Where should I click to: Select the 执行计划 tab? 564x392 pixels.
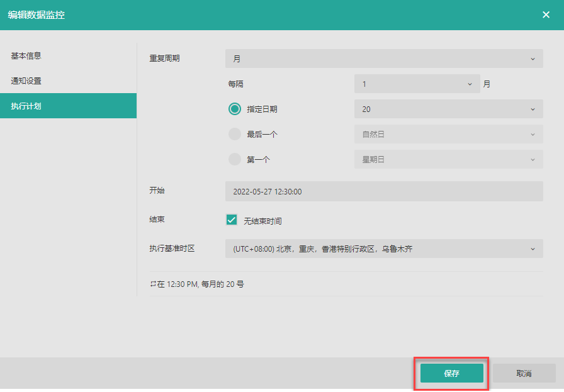point(69,106)
